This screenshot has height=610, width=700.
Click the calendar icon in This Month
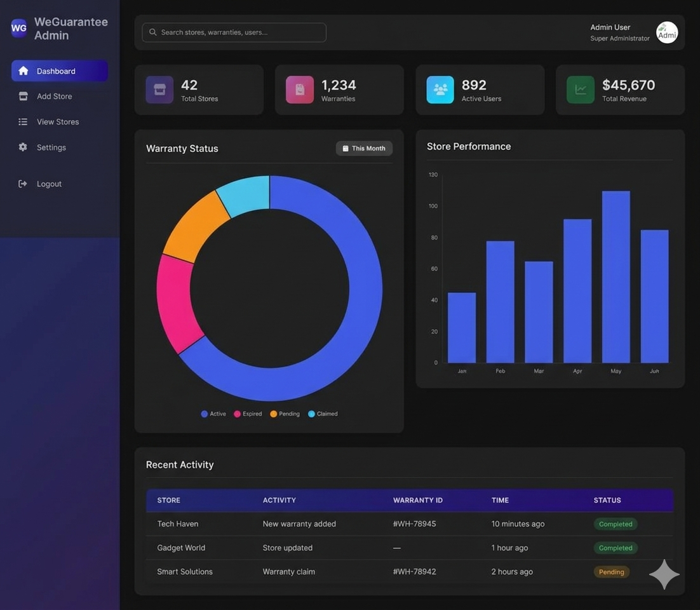345,148
